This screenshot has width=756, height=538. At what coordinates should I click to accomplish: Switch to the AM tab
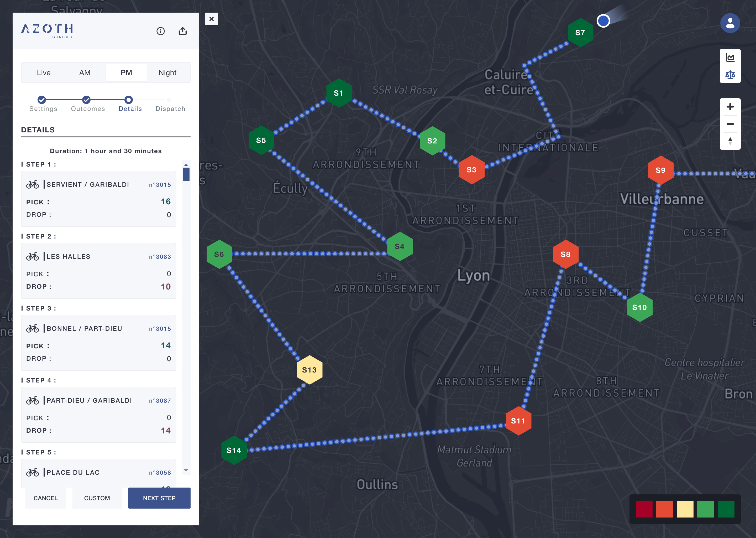[x=85, y=73]
